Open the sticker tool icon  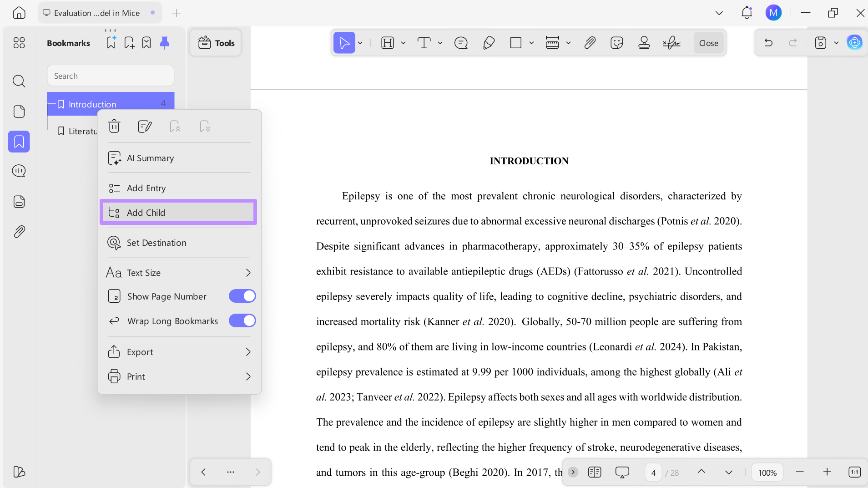click(617, 43)
